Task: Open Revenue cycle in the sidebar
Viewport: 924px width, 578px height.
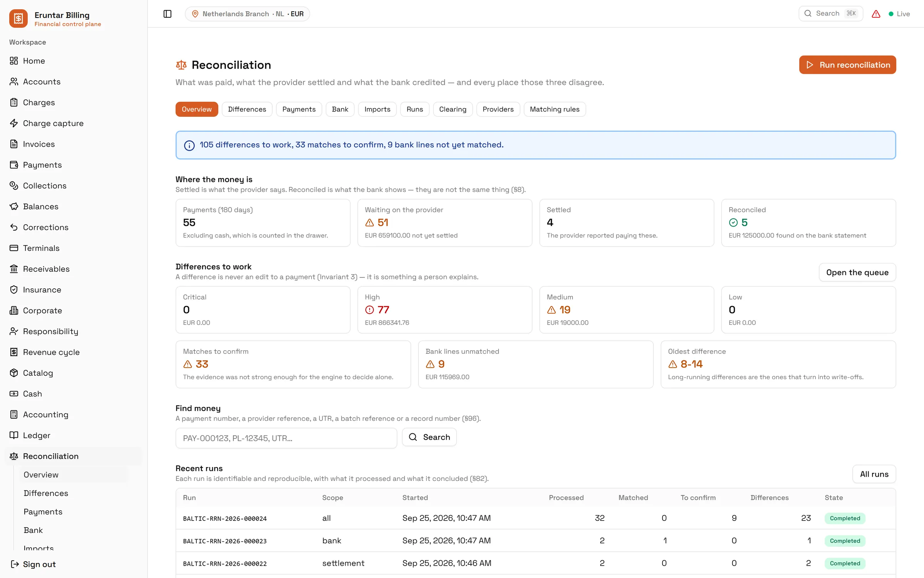Action: point(73,352)
